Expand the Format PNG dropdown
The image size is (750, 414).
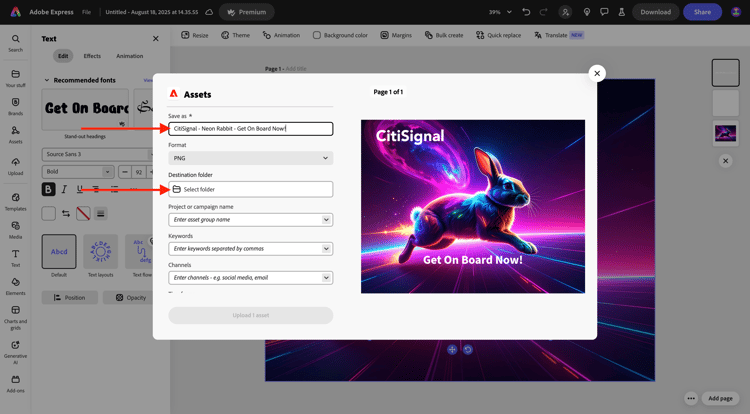(250, 158)
